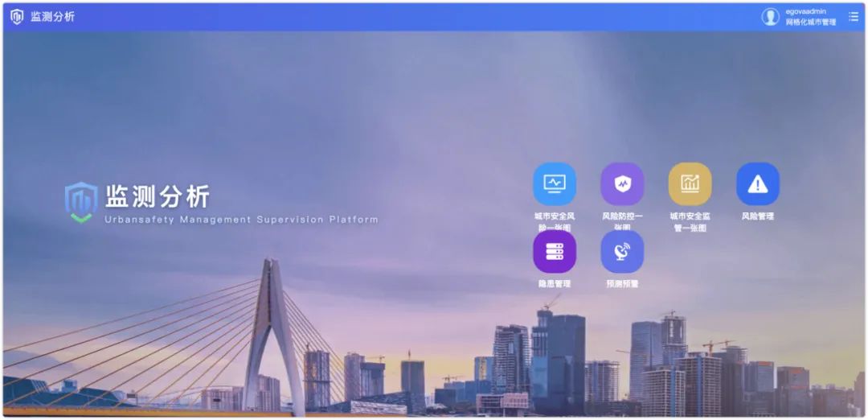868x420 pixels.
Task: Click the egovaadmin username
Action: click(806, 11)
